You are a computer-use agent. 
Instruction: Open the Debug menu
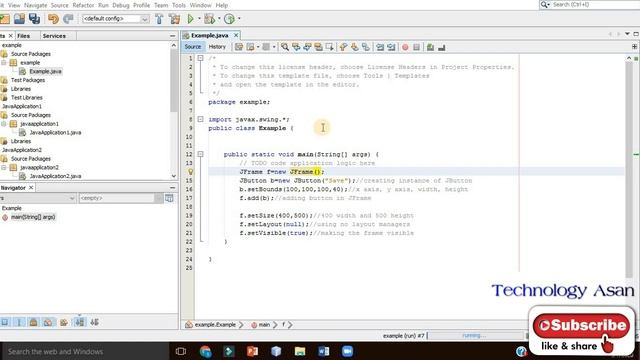click(120, 5)
